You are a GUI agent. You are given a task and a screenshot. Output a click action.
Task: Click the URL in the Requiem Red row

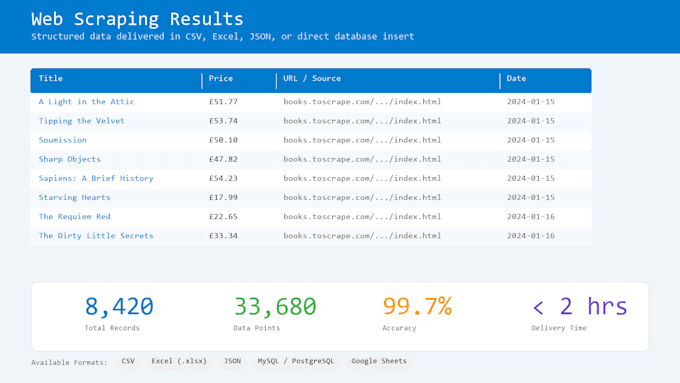pyautogui.click(x=362, y=216)
